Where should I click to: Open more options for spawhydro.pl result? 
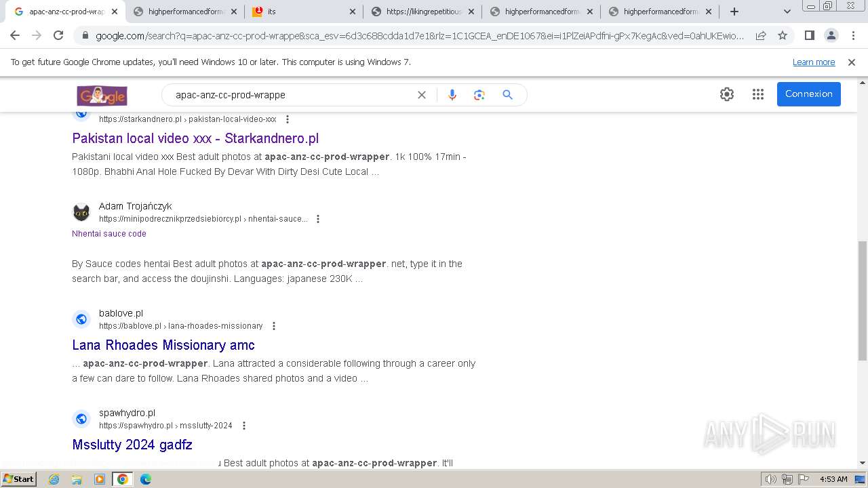pyautogui.click(x=244, y=426)
